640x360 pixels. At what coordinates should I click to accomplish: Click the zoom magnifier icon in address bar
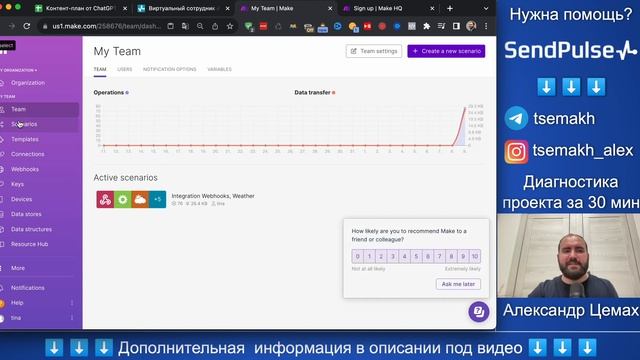(x=200, y=26)
